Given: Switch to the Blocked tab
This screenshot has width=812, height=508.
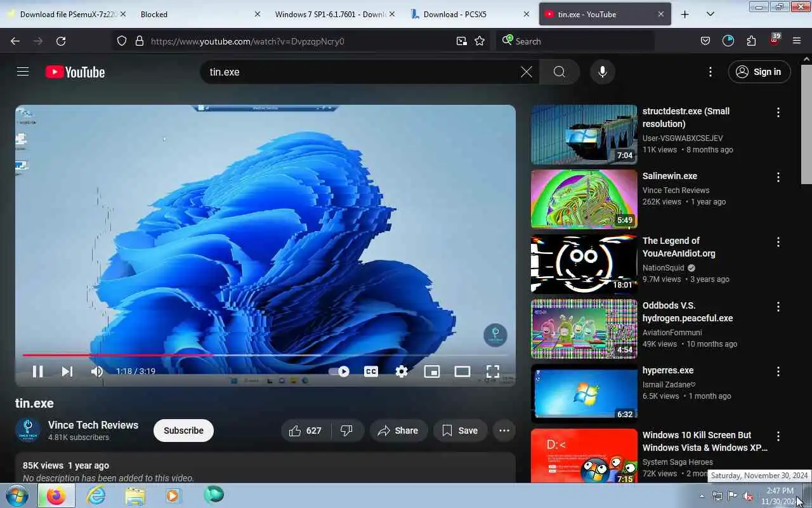Looking at the screenshot, I should pyautogui.click(x=200, y=14).
